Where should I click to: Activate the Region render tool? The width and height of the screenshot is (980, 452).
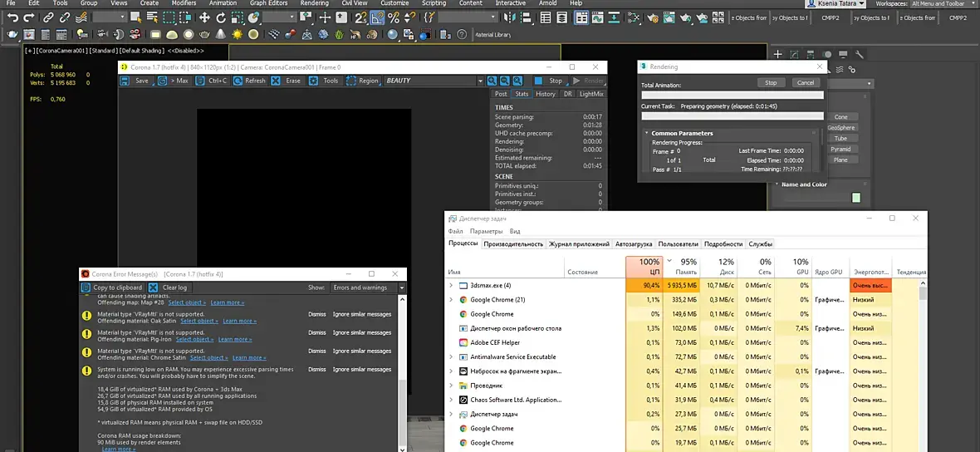[351, 81]
